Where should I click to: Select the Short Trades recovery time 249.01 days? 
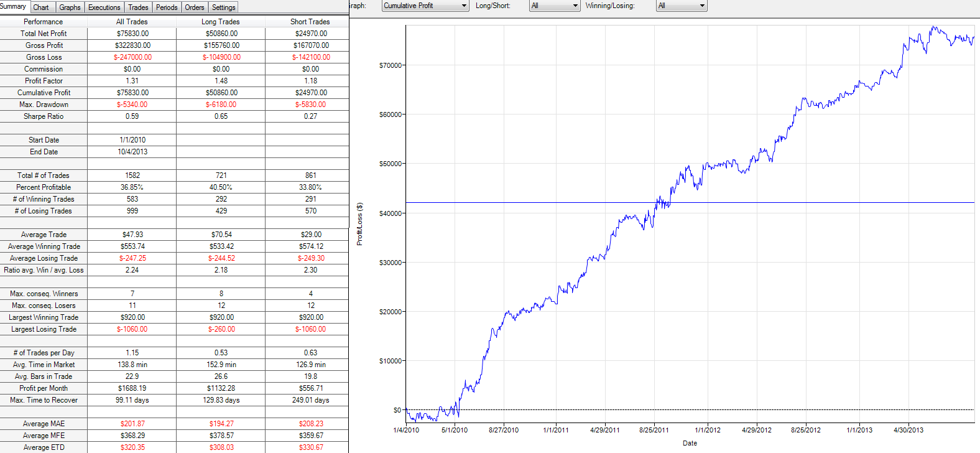pos(311,400)
